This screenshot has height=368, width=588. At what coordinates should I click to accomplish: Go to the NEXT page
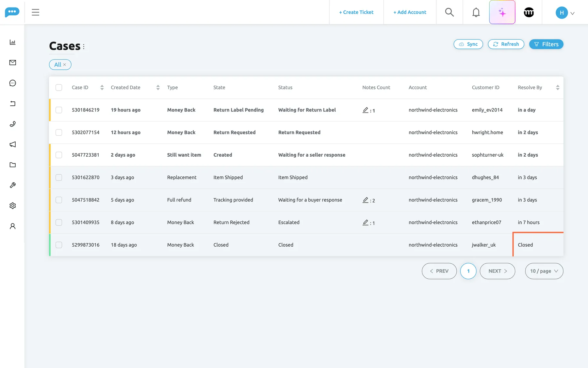[498, 271]
